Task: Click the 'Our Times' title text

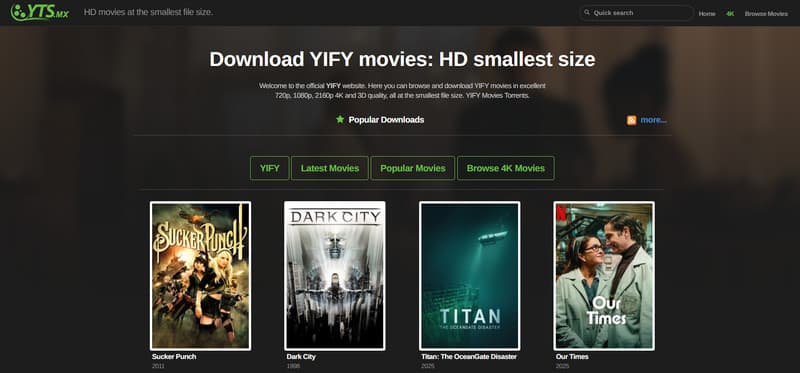Action: (x=572, y=357)
